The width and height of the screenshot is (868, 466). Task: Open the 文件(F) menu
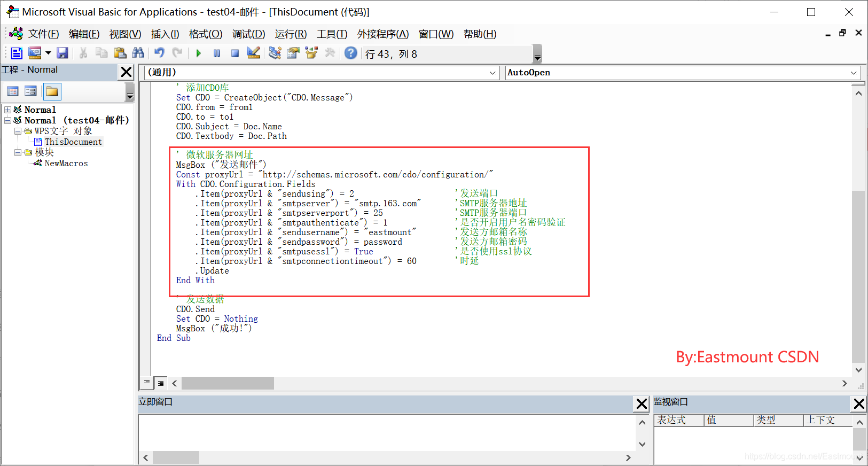point(43,34)
